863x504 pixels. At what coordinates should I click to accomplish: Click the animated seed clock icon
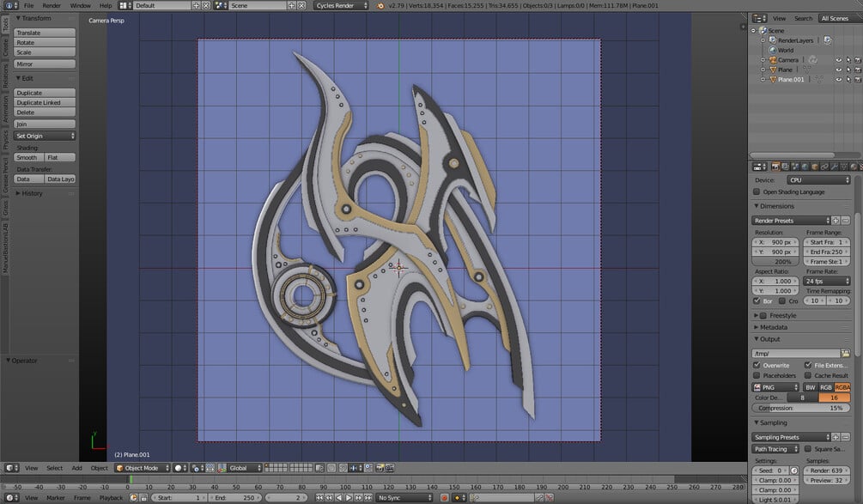point(793,471)
